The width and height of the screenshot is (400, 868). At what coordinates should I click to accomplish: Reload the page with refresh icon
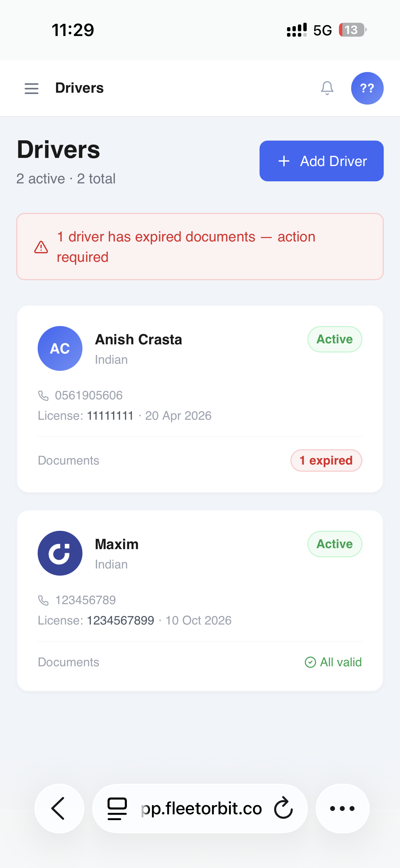(x=283, y=809)
